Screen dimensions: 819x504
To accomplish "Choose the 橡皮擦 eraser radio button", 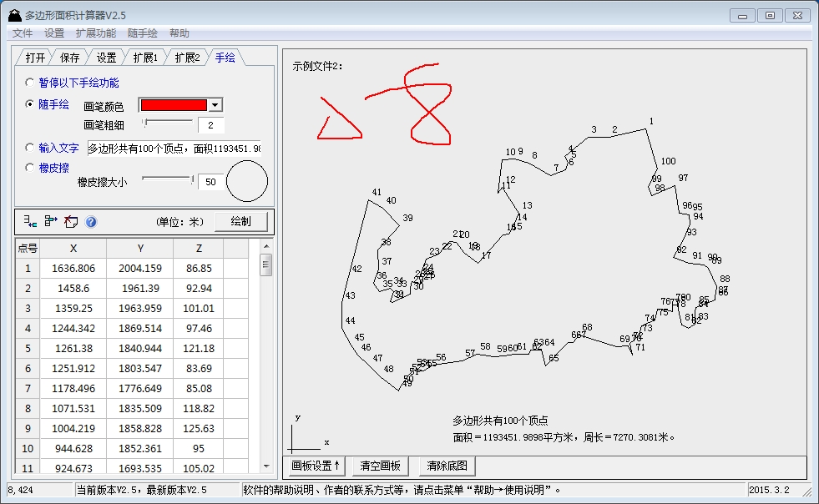I will [31, 168].
